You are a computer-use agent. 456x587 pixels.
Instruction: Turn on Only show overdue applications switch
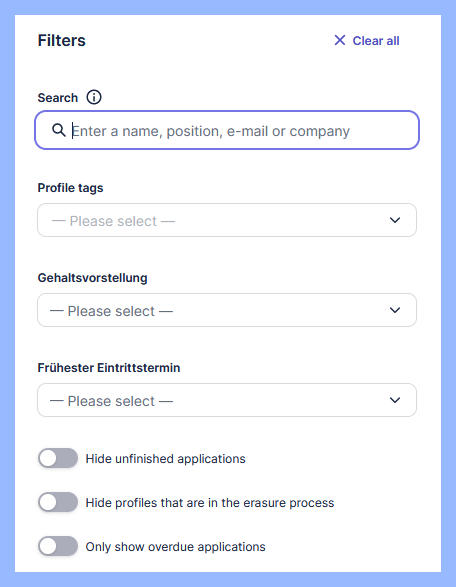point(58,546)
